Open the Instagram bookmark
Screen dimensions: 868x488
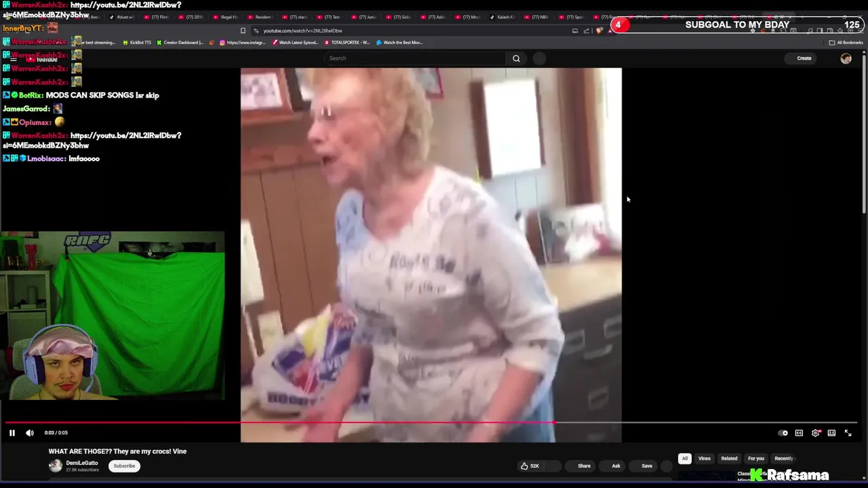[x=243, y=43]
